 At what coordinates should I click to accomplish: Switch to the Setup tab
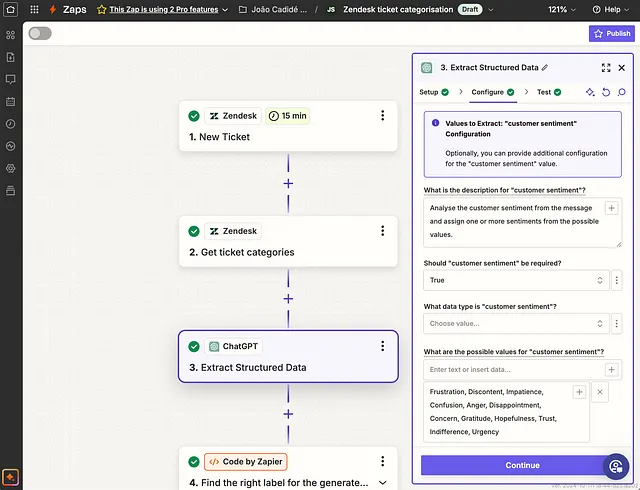(434, 92)
